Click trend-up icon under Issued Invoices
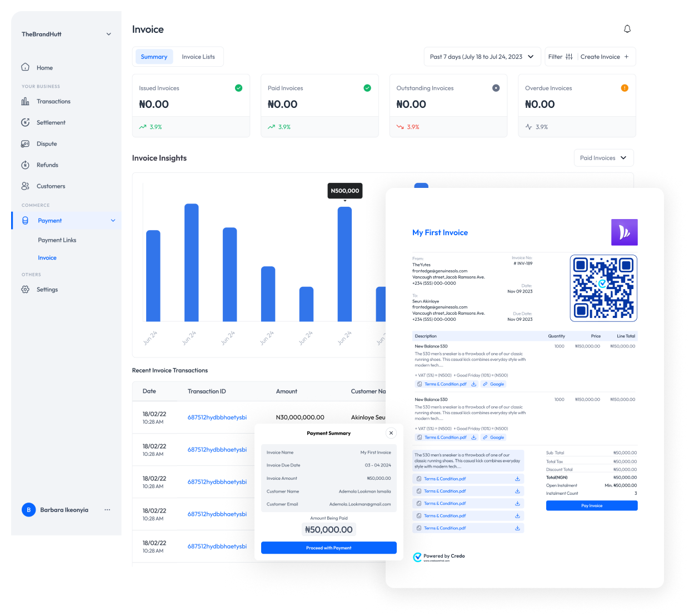This screenshot has height=616, width=689. [143, 127]
